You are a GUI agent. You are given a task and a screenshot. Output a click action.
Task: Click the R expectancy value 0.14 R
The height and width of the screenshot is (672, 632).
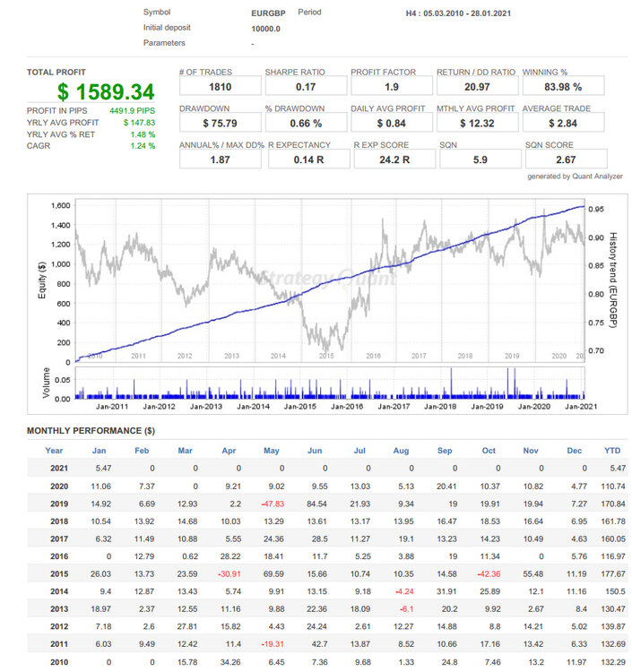coord(308,159)
